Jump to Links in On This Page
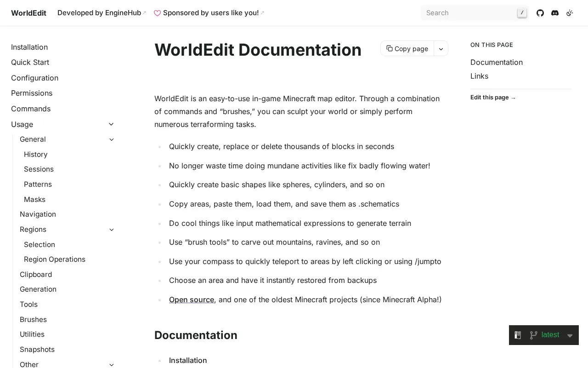 click(x=479, y=76)
